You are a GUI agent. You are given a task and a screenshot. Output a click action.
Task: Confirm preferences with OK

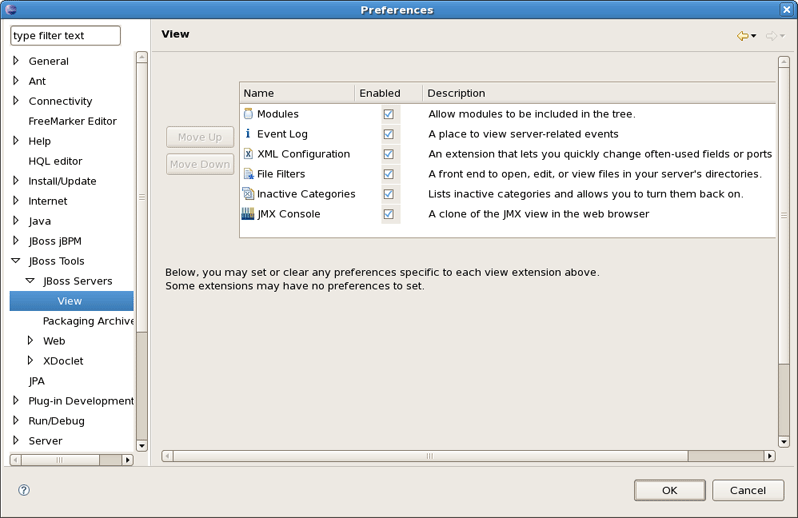click(x=670, y=490)
